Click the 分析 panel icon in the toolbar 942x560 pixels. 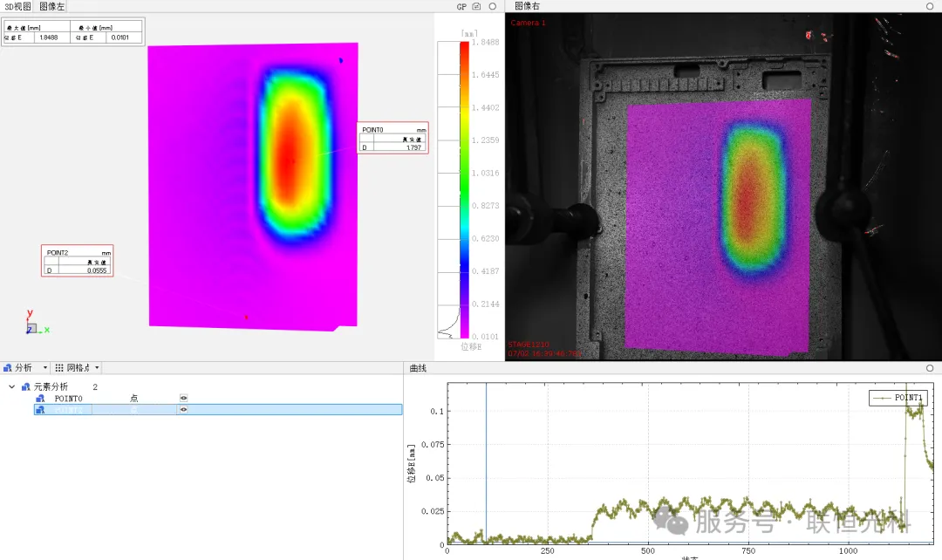tap(8, 368)
